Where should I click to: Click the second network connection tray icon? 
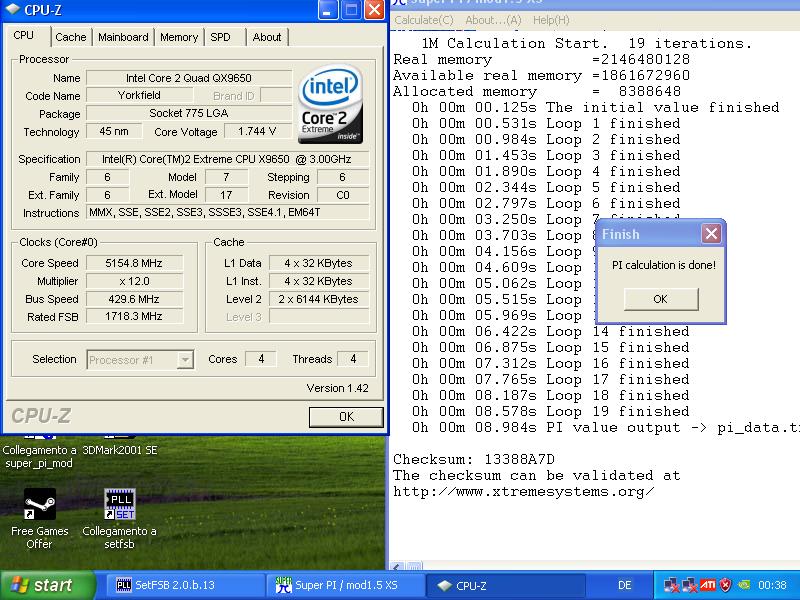(x=689, y=585)
